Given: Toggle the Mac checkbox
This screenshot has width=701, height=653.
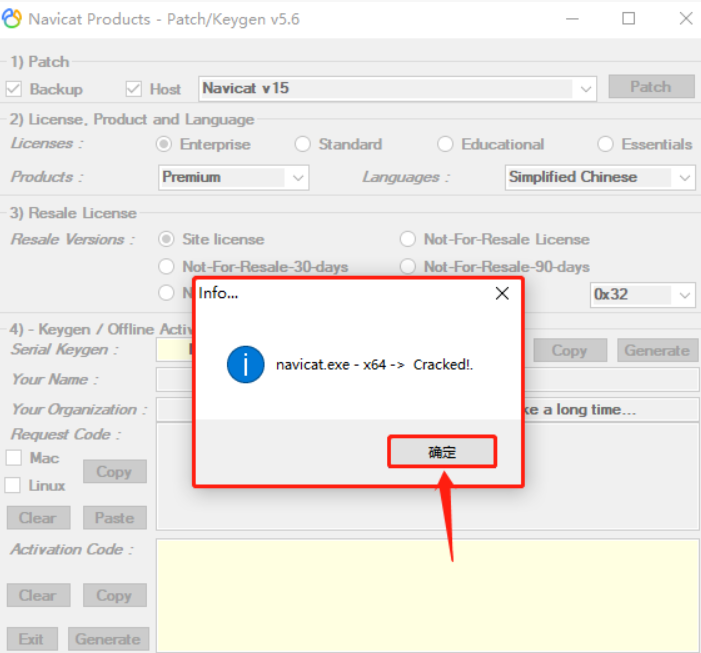Looking at the screenshot, I should tap(13, 458).
